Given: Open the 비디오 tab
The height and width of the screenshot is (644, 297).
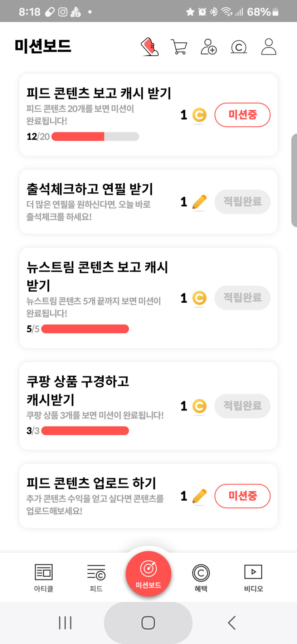Looking at the screenshot, I should tap(253, 577).
